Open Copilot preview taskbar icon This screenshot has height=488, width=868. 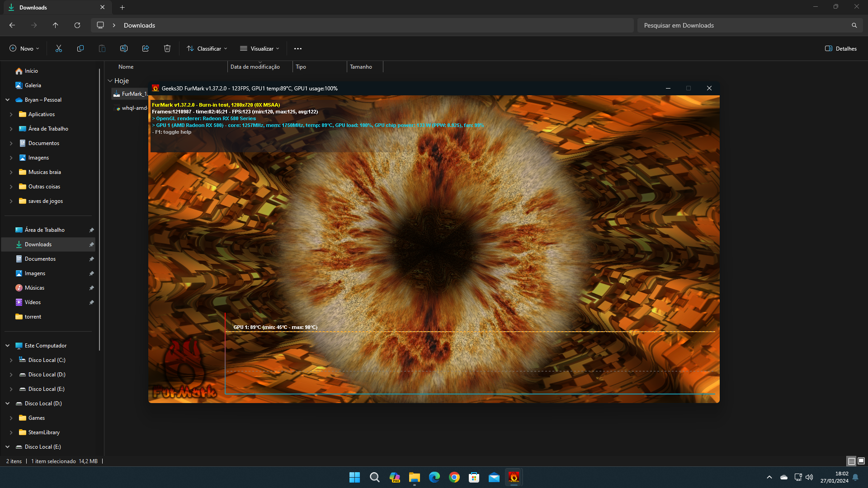(x=395, y=477)
